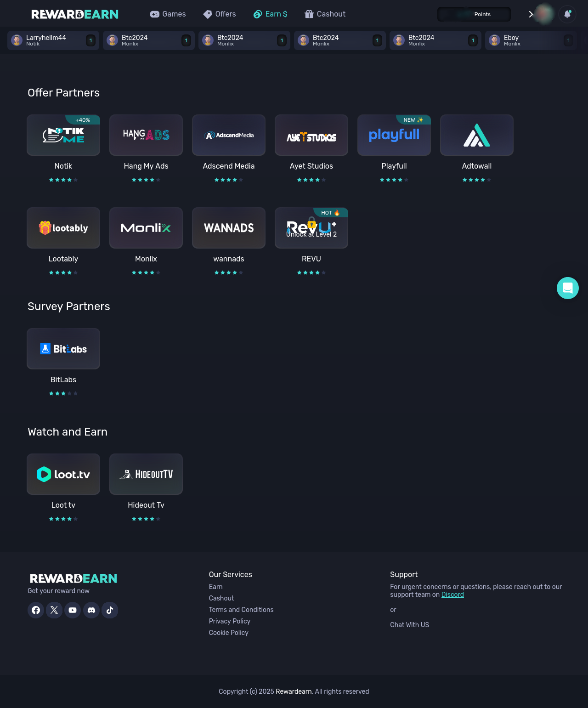Click the Offer Partners heading
The height and width of the screenshot is (708, 588).
pyautogui.click(x=63, y=93)
